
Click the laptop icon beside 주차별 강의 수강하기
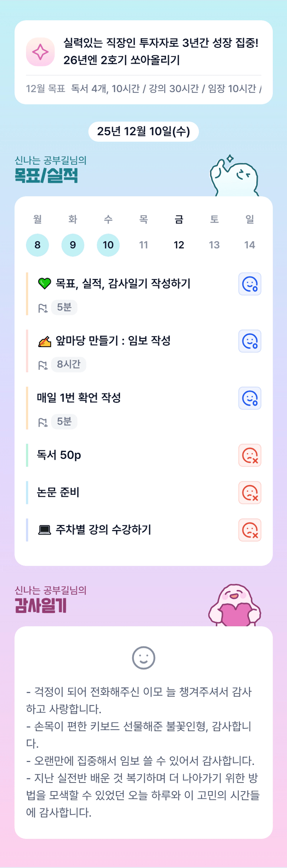(44, 530)
